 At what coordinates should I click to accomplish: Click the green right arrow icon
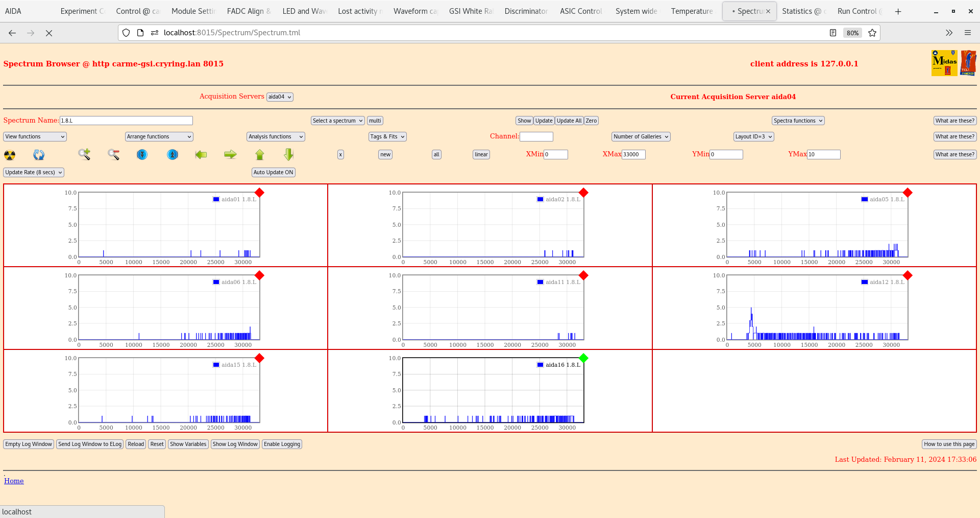pyautogui.click(x=230, y=154)
